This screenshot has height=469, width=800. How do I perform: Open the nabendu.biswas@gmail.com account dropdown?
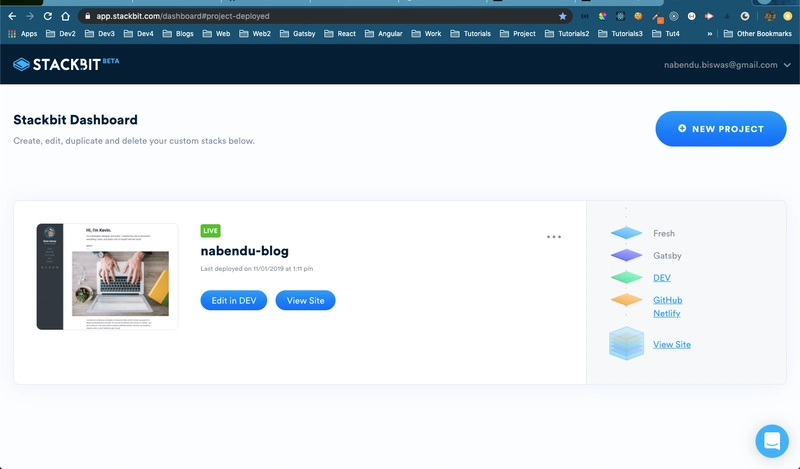tap(727, 65)
